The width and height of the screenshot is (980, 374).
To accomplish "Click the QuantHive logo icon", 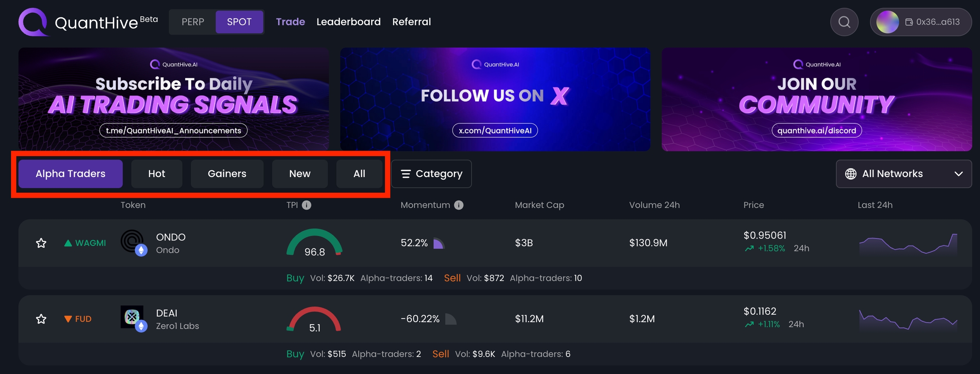I will click(33, 22).
